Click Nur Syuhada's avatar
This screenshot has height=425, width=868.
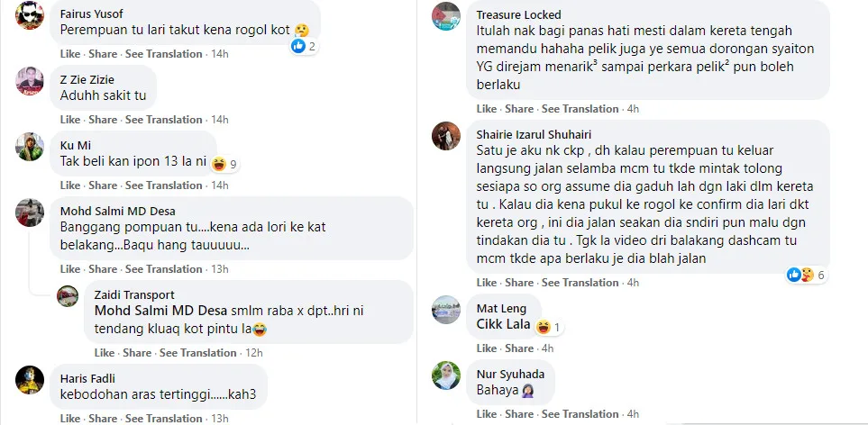446,375
